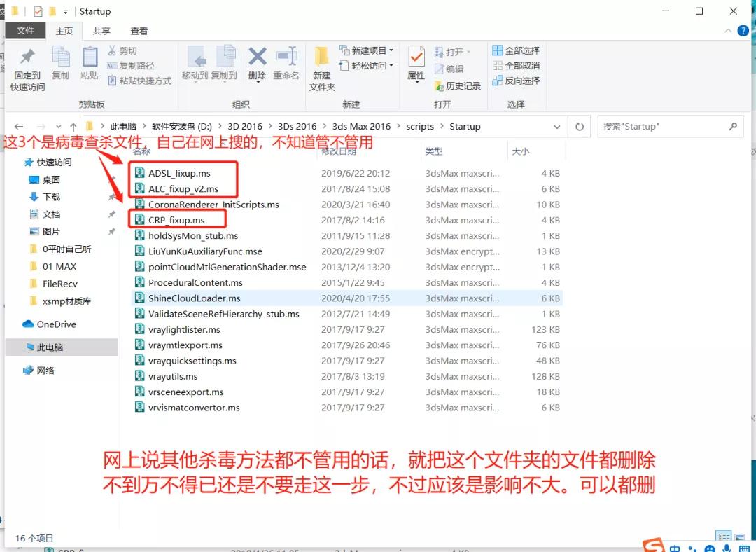
Task: Expand the chevron after scripts in path
Action: (442, 126)
